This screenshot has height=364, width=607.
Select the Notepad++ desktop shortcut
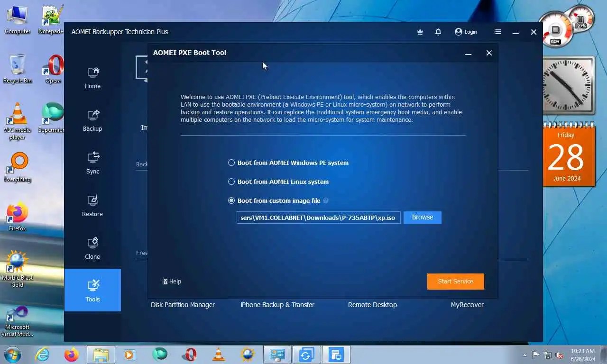coord(52,20)
